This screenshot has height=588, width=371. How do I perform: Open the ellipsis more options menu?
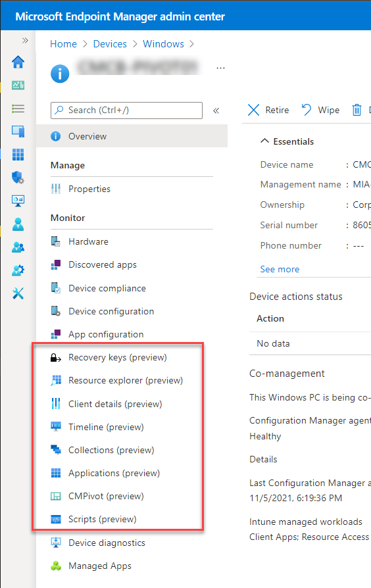220,68
